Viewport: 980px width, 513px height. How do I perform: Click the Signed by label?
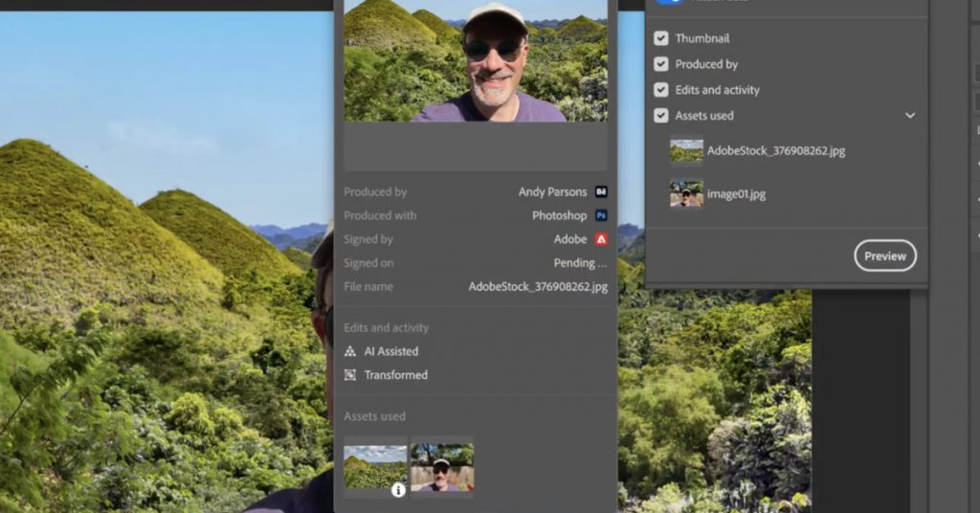368,239
